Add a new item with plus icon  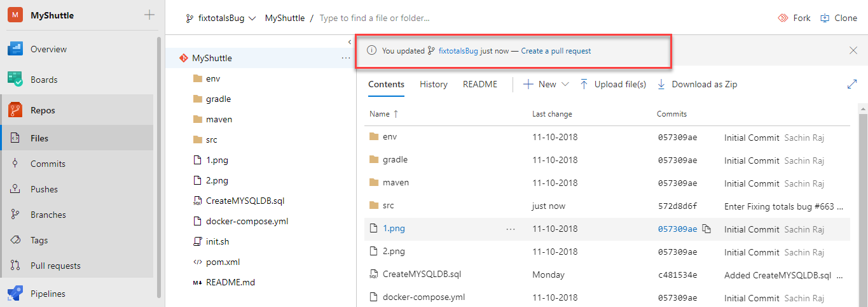point(149,15)
